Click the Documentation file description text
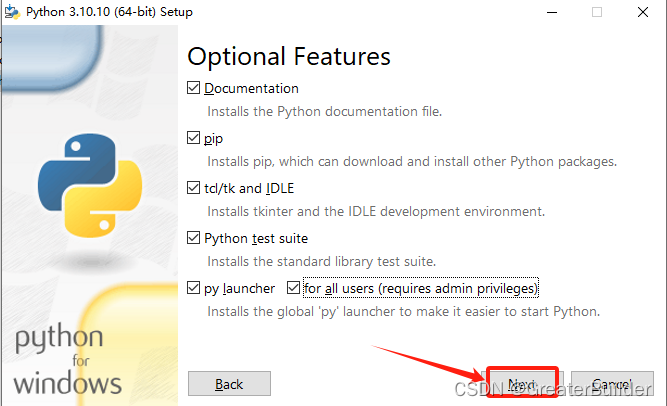Viewport: 667px width, 406px height. [324, 111]
